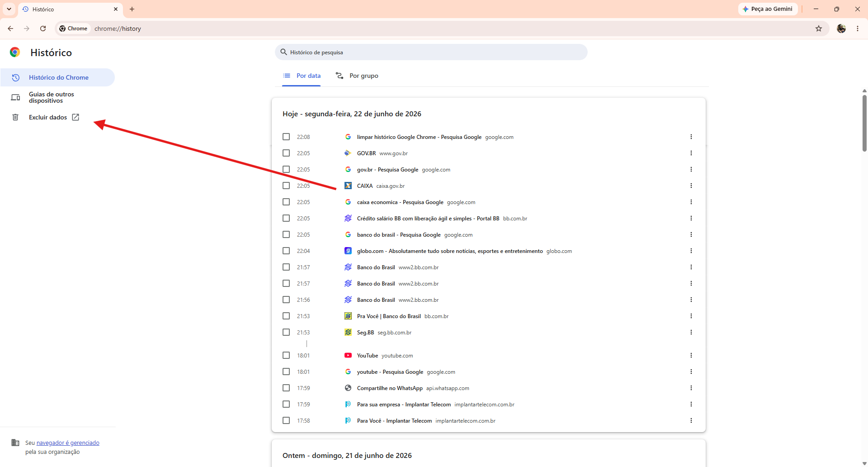
Task: Click the Pra Você Banco do Brasil favicon
Action: tap(348, 316)
